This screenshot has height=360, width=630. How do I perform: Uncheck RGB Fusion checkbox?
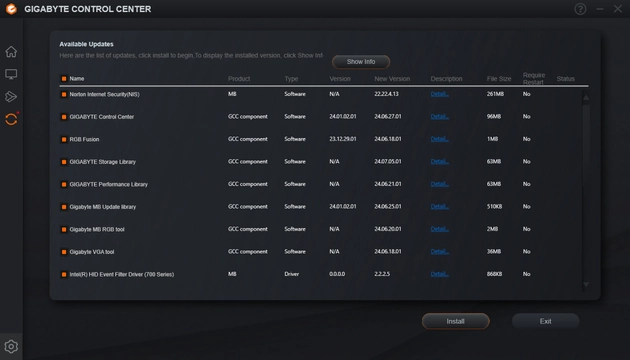(63, 139)
